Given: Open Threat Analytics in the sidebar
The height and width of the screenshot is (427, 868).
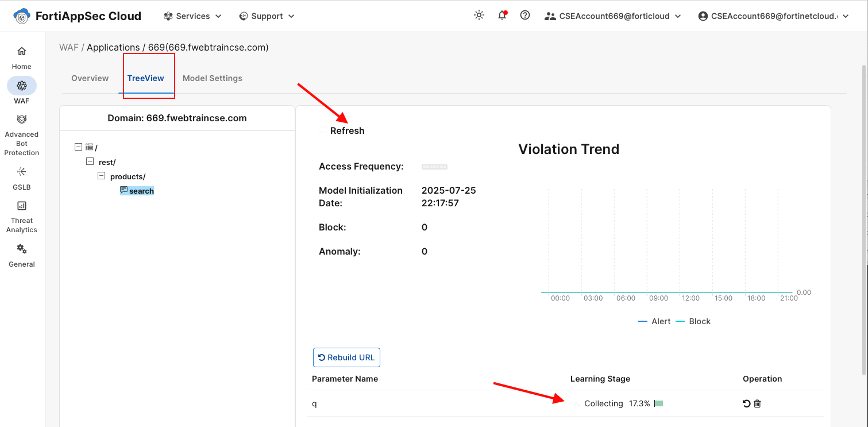Looking at the screenshot, I should tap(22, 217).
